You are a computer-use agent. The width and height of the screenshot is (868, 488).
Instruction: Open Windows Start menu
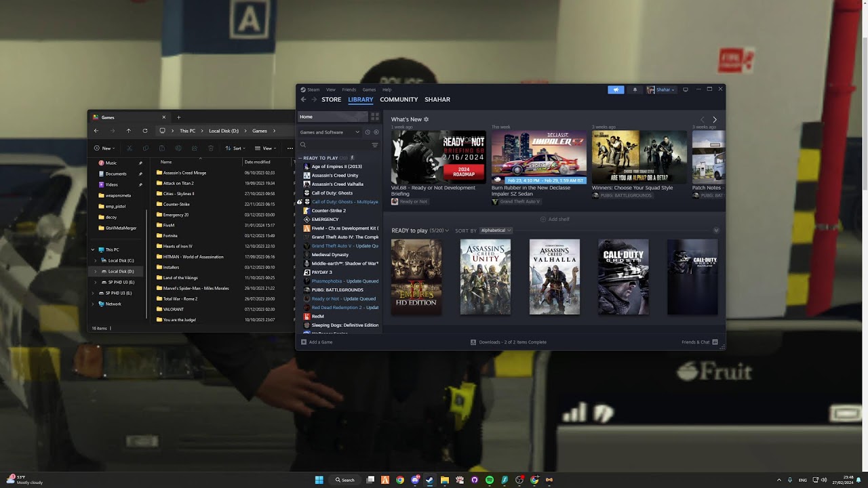click(x=319, y=480)
